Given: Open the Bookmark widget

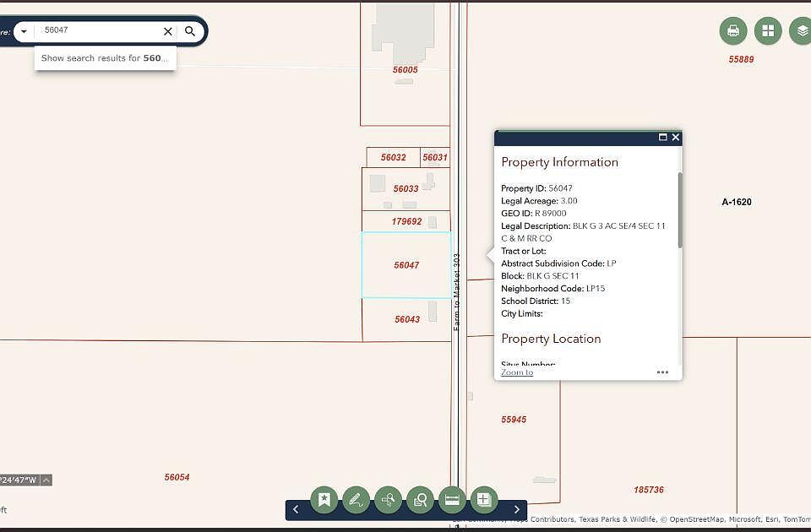Looking at the screenshot, I should tap(324, 499).
